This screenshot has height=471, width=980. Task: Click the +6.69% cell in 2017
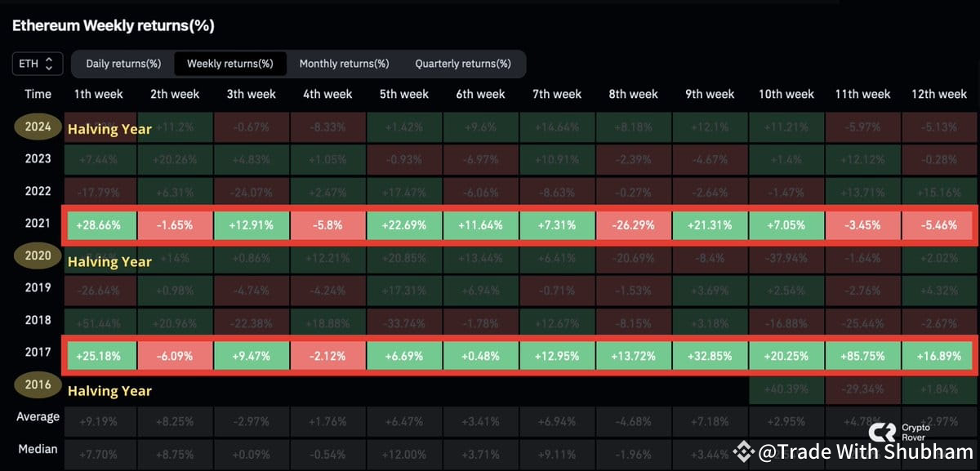(x=404, y=357)
